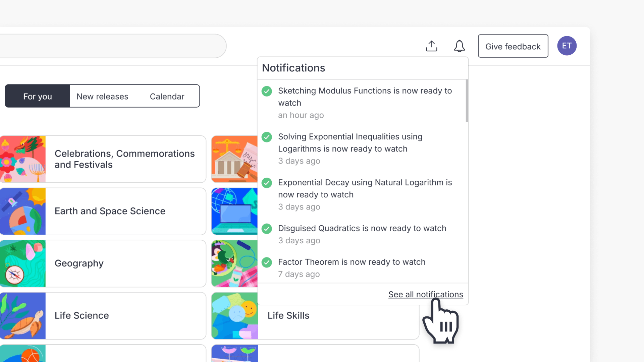
Task: Switch to the New releases tab
Action: tap(102, 96)
